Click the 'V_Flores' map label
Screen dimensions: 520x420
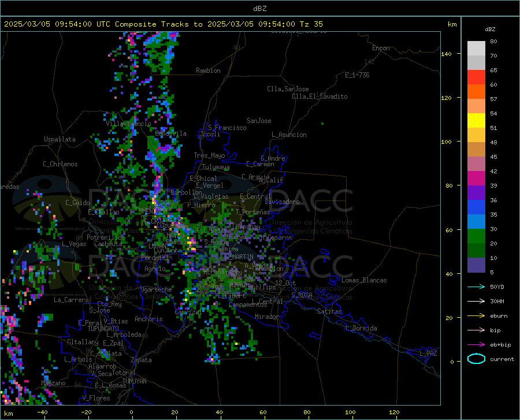(96, 398)
